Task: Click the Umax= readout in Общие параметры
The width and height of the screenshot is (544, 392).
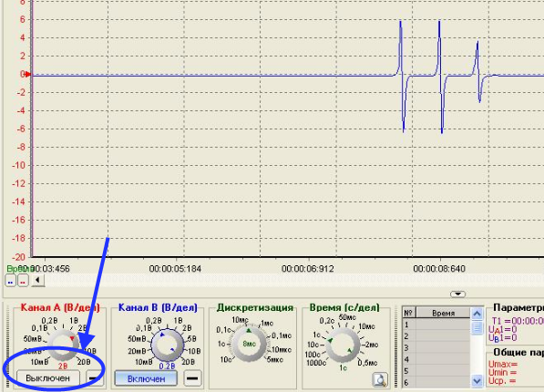Action: click(503, 365)
